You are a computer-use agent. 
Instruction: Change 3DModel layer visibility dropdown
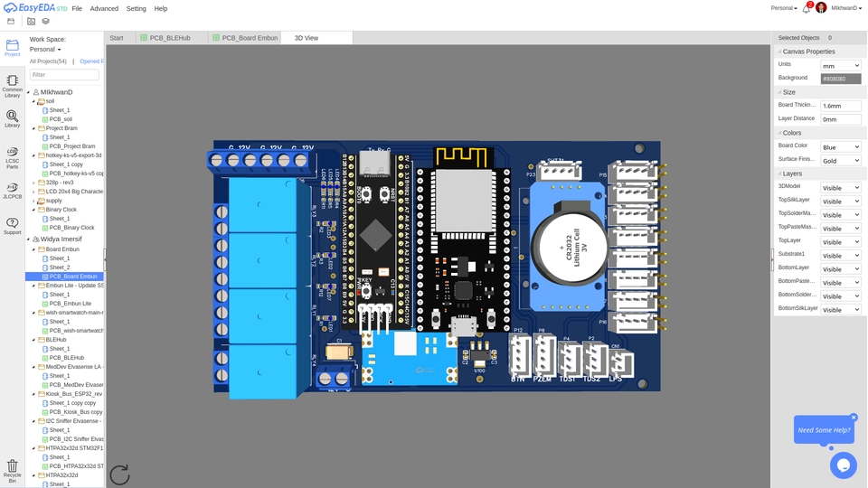pos(840,188)
